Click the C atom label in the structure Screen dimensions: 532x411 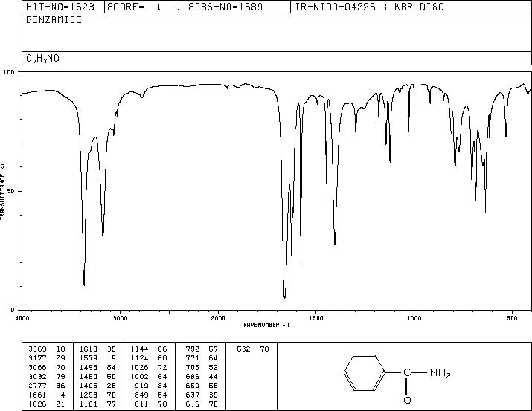[407, 372]
